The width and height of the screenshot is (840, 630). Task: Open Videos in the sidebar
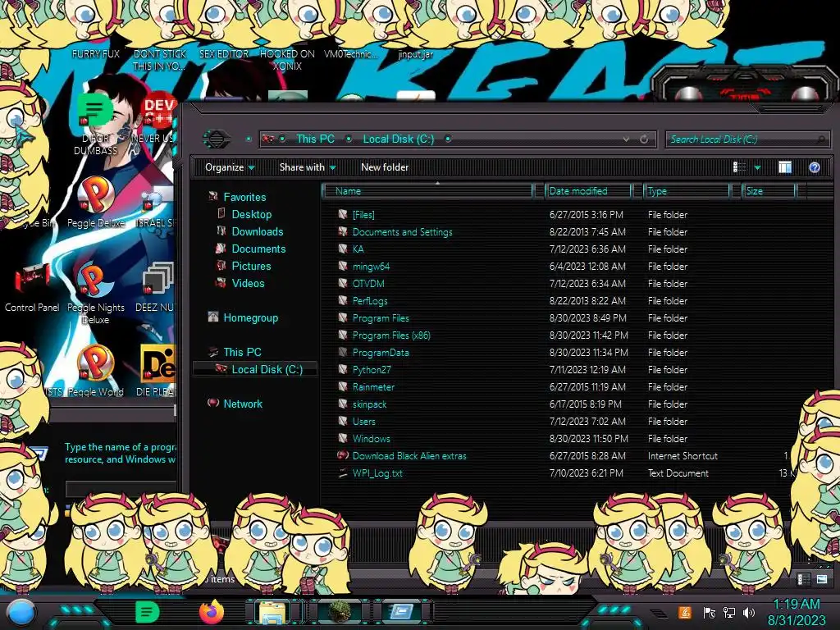click(248, 283)
